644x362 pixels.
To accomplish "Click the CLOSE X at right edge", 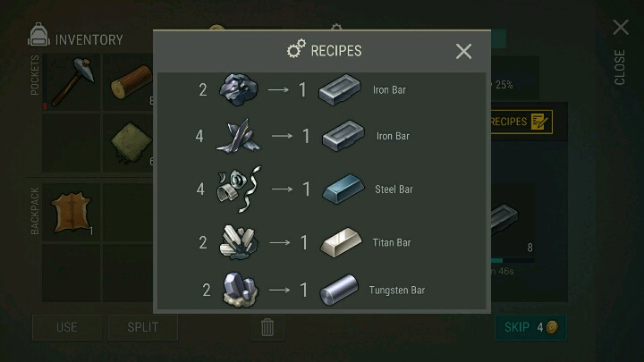I will (620, 28).
